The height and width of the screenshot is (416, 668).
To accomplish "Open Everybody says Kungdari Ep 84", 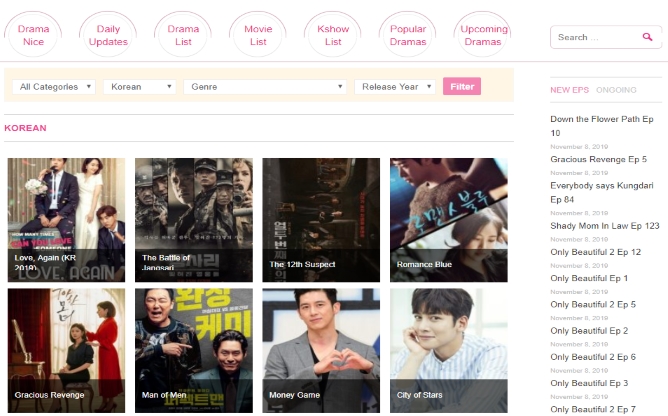I will point(602,192).
